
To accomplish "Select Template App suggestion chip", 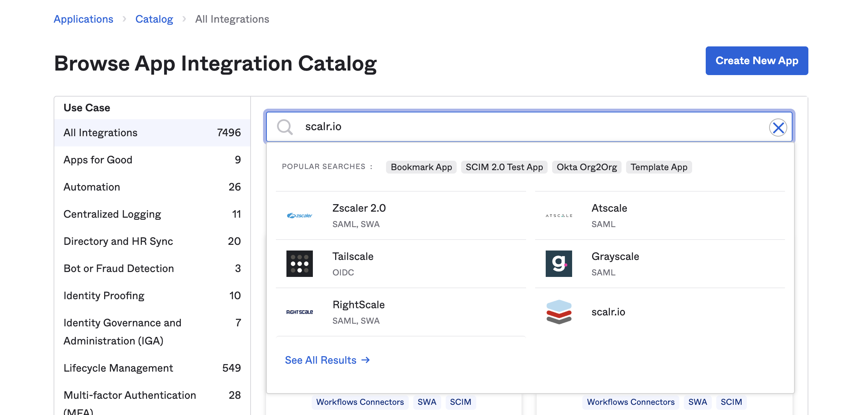I will click(x=659, y=167).
